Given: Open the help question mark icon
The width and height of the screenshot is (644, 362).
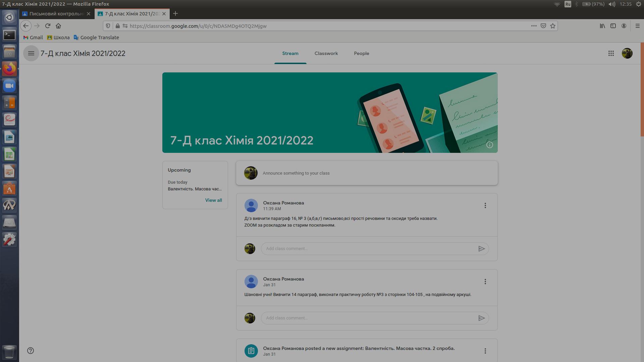Looking at the screenshot, I should (31, 351).
